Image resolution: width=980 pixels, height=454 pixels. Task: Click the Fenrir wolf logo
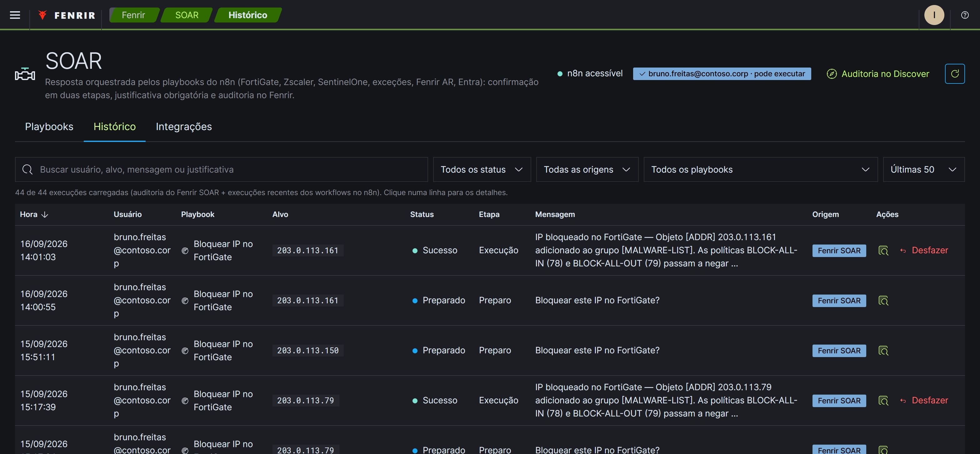point(42,15)
